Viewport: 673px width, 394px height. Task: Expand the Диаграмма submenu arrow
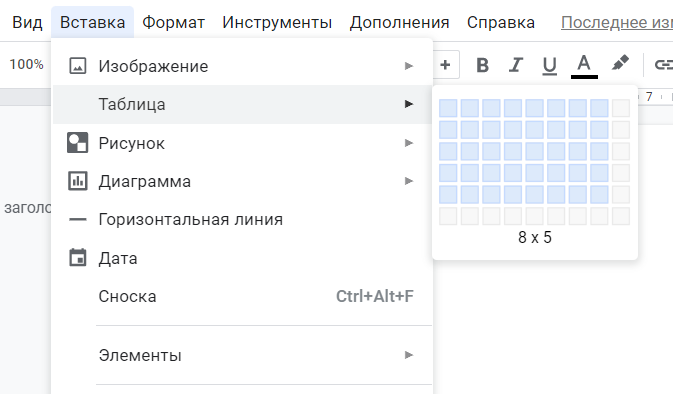409,181
